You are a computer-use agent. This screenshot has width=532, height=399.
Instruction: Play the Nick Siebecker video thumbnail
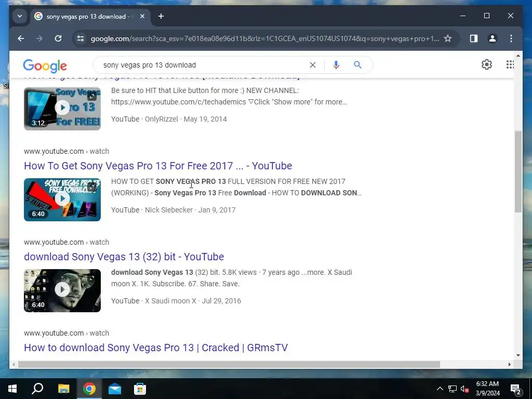(62, 199)
